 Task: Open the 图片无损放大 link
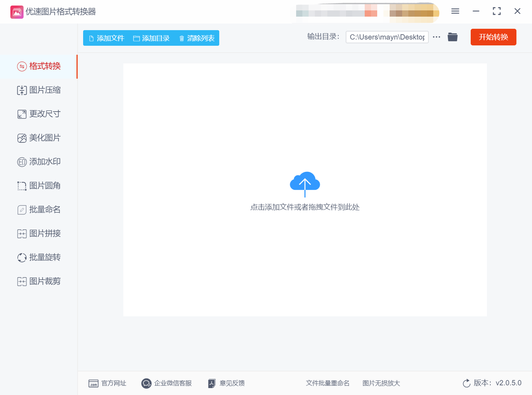click(381, 384)
